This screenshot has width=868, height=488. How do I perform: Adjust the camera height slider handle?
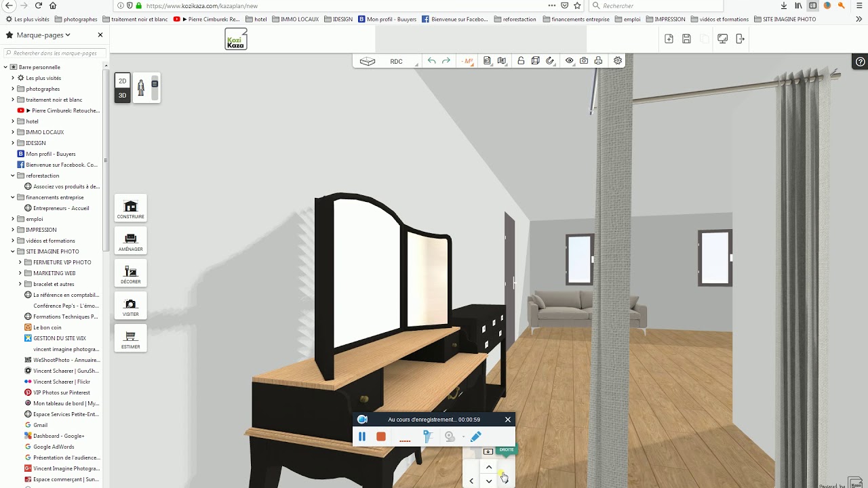point(155,84)
